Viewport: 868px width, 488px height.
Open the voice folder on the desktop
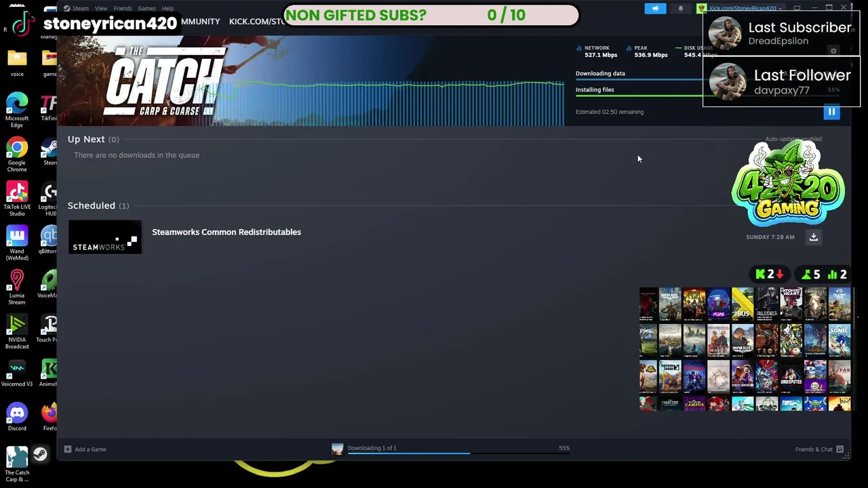tap(17, 63)
